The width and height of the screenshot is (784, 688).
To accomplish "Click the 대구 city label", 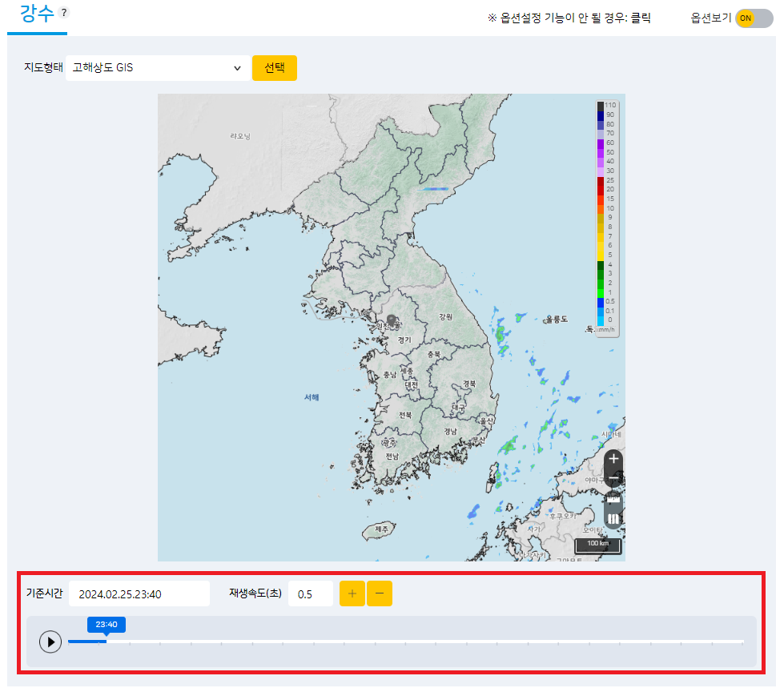I will point(459,408).
